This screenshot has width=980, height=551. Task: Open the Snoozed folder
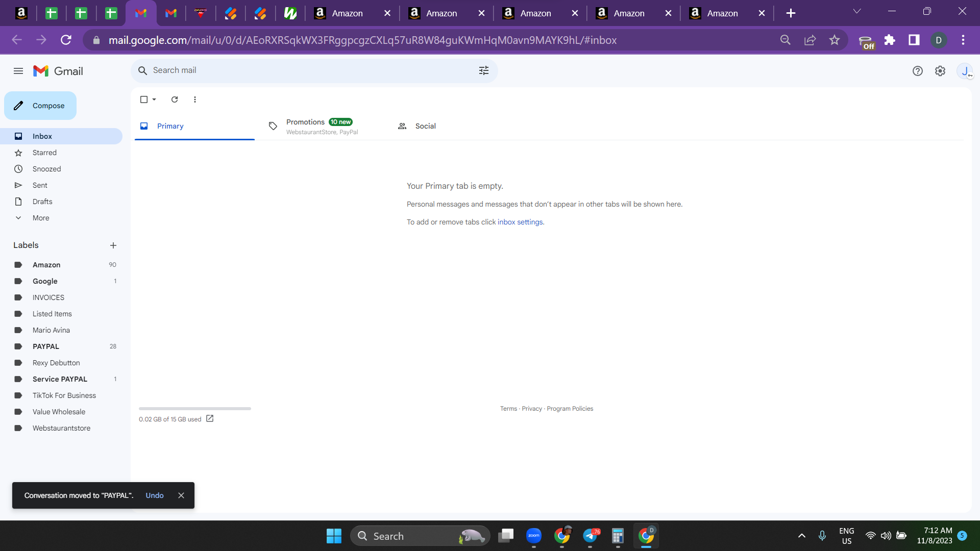pos(61,169)
